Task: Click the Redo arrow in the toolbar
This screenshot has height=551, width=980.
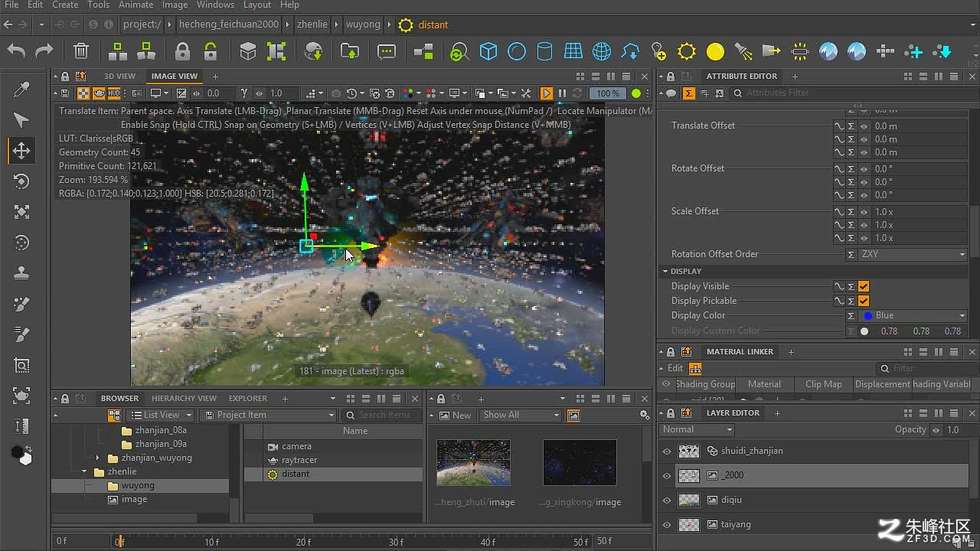Action: tap(44, 51)
